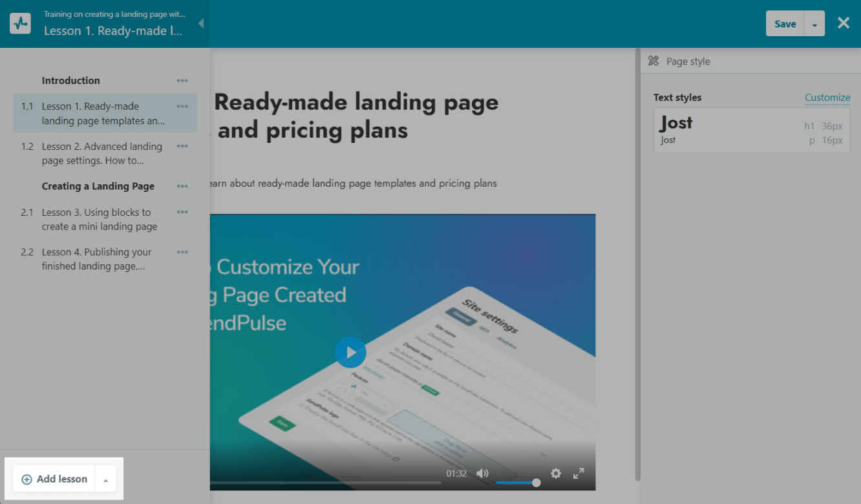Expand the Add lesson dropdown arrow
Screen dimensions: 861x504
105,480
